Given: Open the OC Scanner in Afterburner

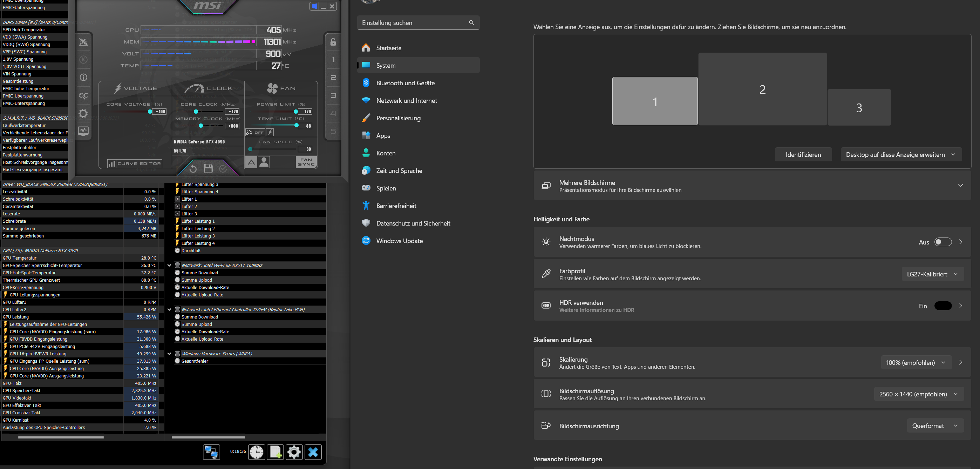Looking at the screenshot, I should 83,95.
